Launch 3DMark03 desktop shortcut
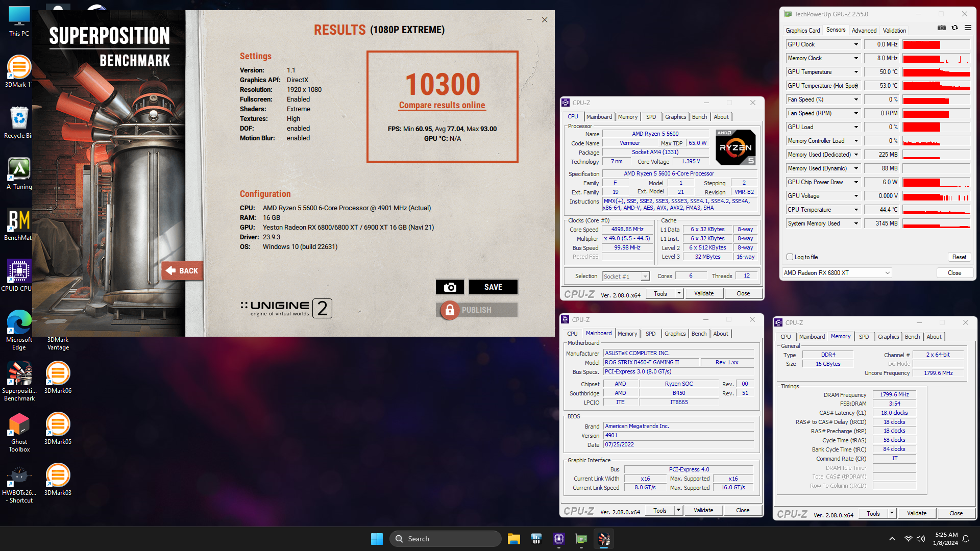980x551 pixels. pyautogui.click(x=58, y=480)
